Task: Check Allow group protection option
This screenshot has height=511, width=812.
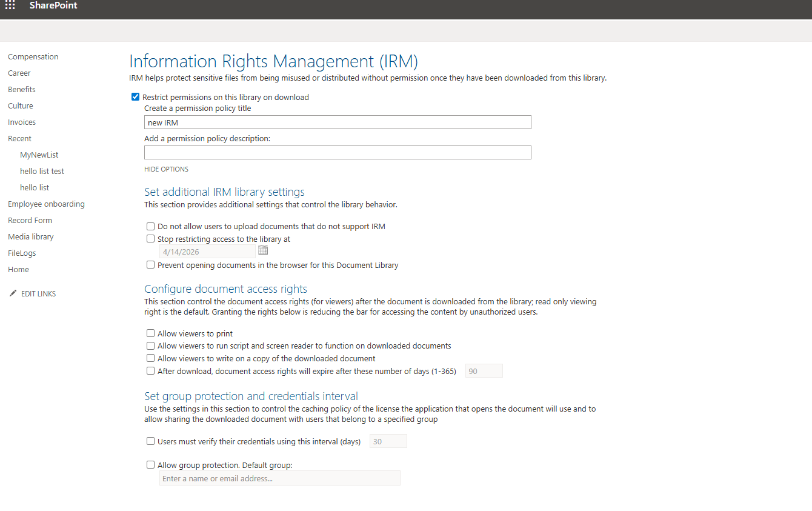Action: pyautogui.click(x=151, y=465)
